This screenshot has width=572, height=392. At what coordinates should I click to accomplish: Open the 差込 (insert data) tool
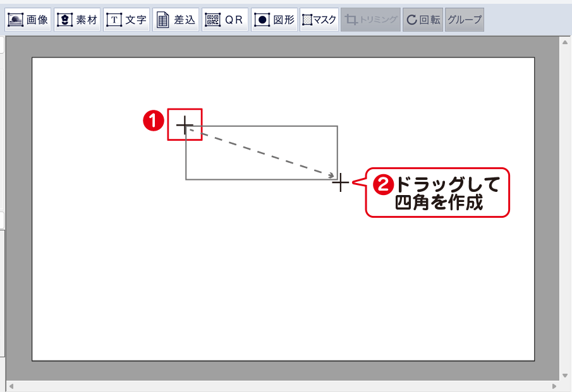(175, 20)
